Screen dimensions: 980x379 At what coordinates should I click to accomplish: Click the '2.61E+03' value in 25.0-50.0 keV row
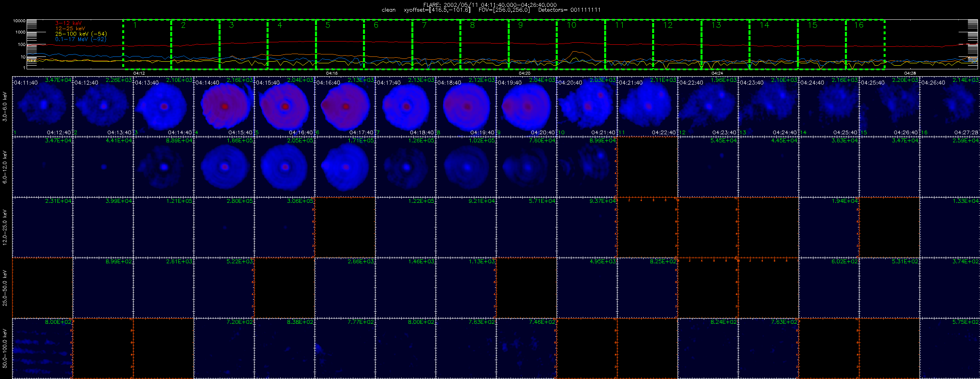(x=179, y=261)
